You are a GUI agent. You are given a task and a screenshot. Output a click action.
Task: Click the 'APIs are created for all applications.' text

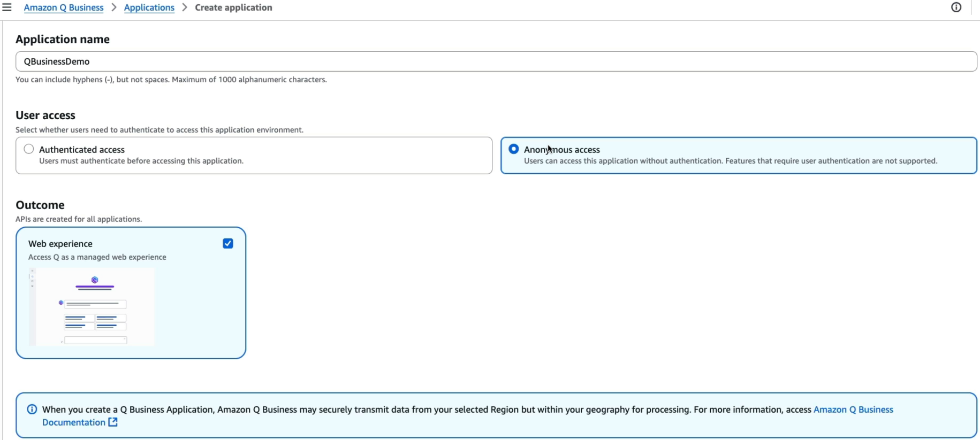pyautogui.click(x=79, y=219)
